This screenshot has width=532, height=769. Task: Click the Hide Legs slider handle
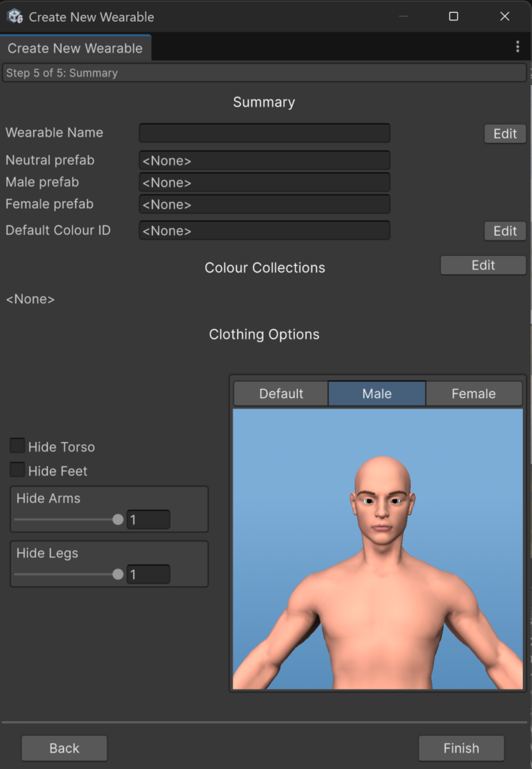118,574
